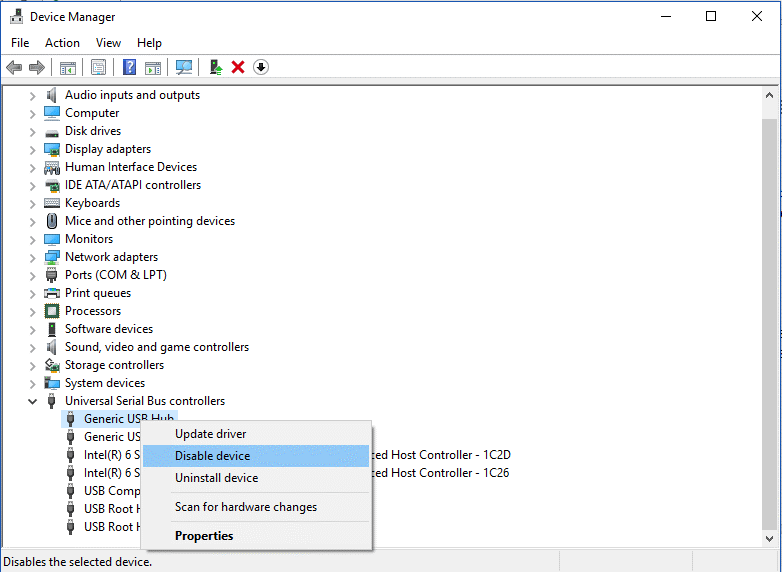Viewport: 782px width, 572px height.
Task: Click the Back arrow toolbar icon
Action: tap(14, 67)
